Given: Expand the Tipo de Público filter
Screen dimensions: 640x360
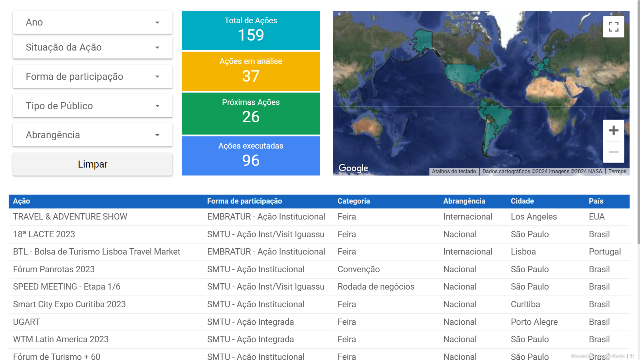Looking at the screenshot, I should click(93, 106).
